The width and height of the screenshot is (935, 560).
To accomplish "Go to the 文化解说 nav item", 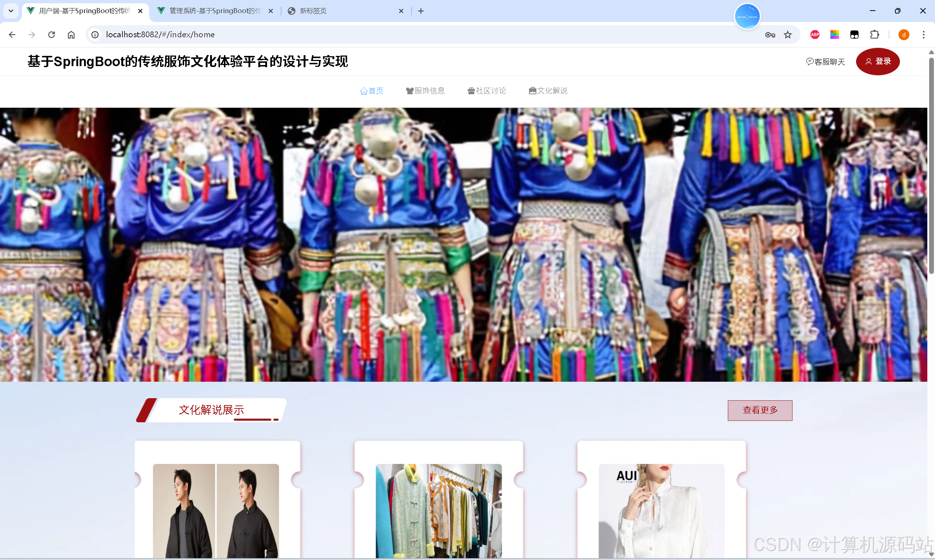I will click(x=548, y=91).
